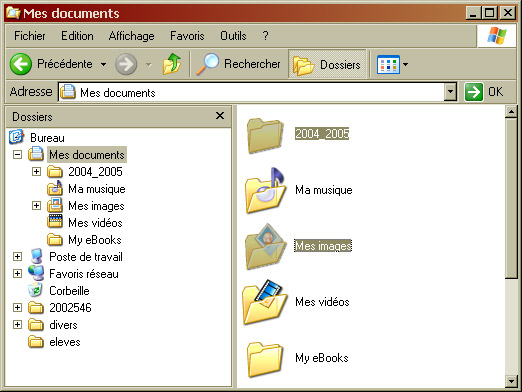Image resolution: width=522 pixels, height=392 pixels.
Task: Click the Ma musique icon in tree
Action: tap(55, 188)
